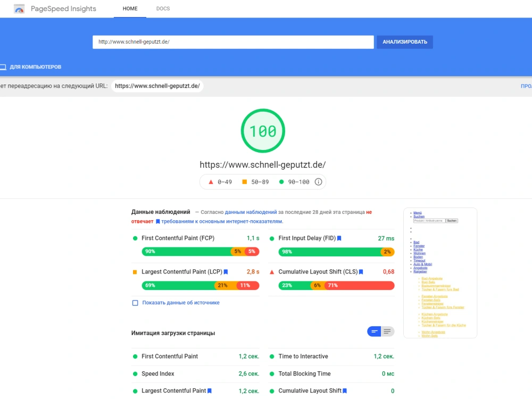This screenshot has width=532, height=399.
Task: Open требованиям к основным интернет-показателям link
Action: tap(222, 221)
